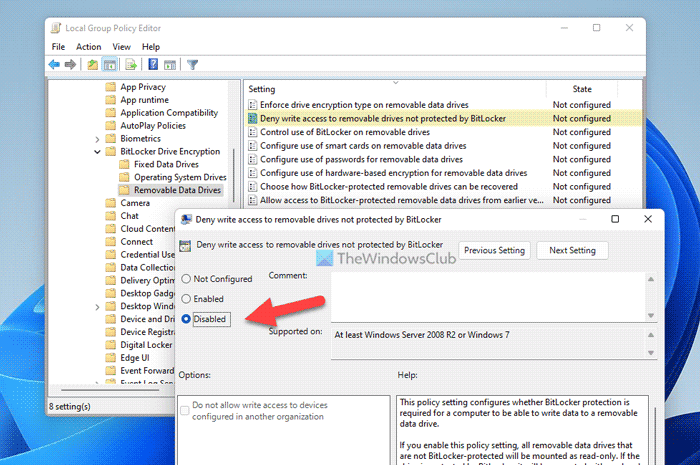This screenshot has width=700, height=465.
Task: Select the Connect tree item
Action: (x=136, y=242)
